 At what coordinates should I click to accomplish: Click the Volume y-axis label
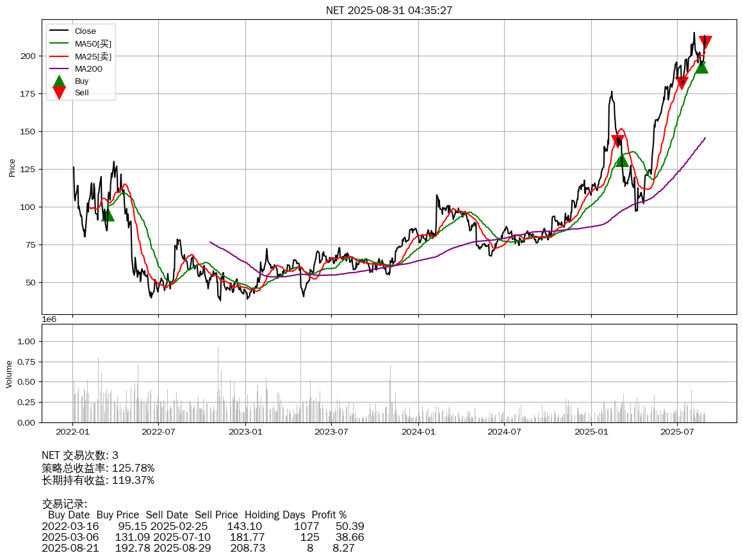(9, 374)
